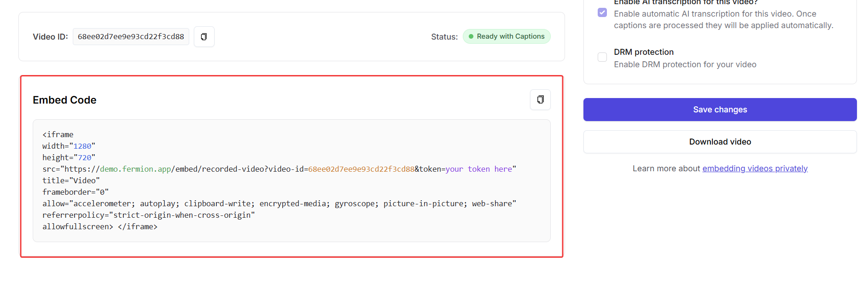Enable DRM protection checkbox
Viewport: 868px width, 290px height.
click(x=602, y=57)
